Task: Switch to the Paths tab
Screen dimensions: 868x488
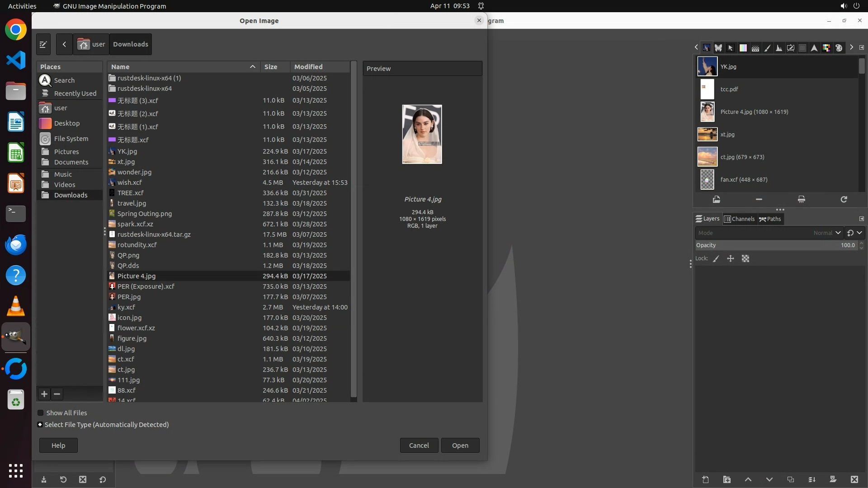Action: pyautogui.click(x=770, y=219)
